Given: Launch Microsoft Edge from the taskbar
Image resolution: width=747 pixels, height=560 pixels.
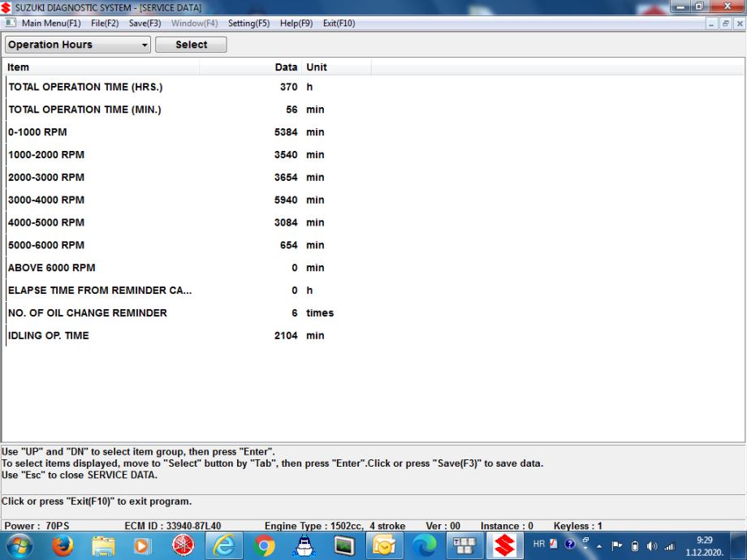Looking at the screenshot, I should click(424, 545).
